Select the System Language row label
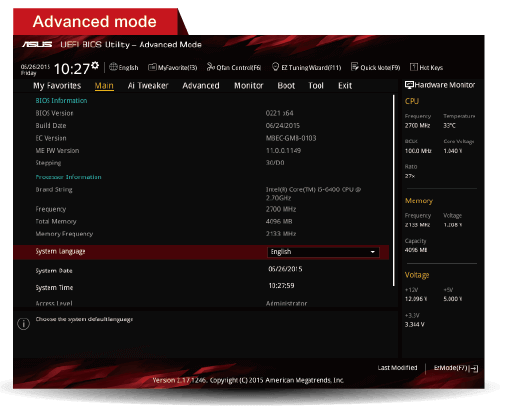This screenshot has height=411, width=505. click(x=60, y=252)
